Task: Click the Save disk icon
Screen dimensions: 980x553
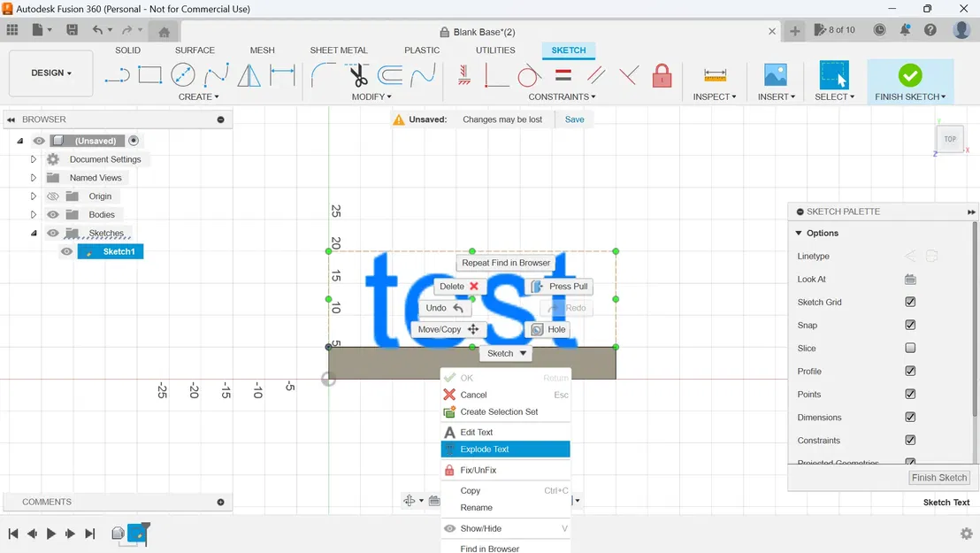Action: tap(72, 29)
